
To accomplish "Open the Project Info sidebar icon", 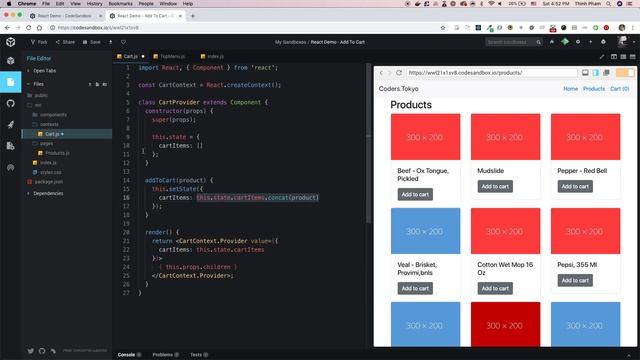I will [x=11, y=61].
